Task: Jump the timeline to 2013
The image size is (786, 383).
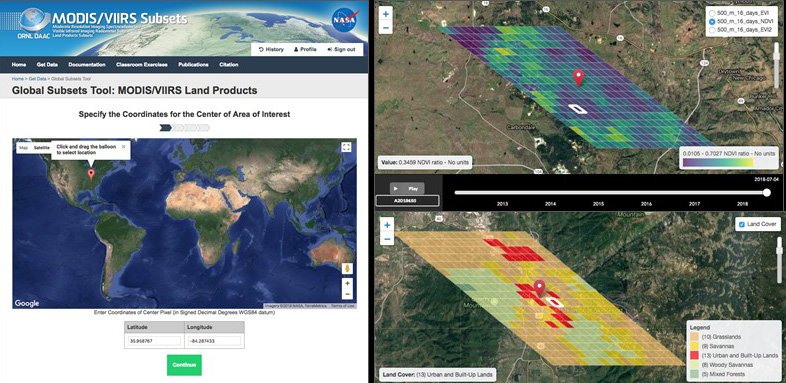Action: [x=502, y=204]
